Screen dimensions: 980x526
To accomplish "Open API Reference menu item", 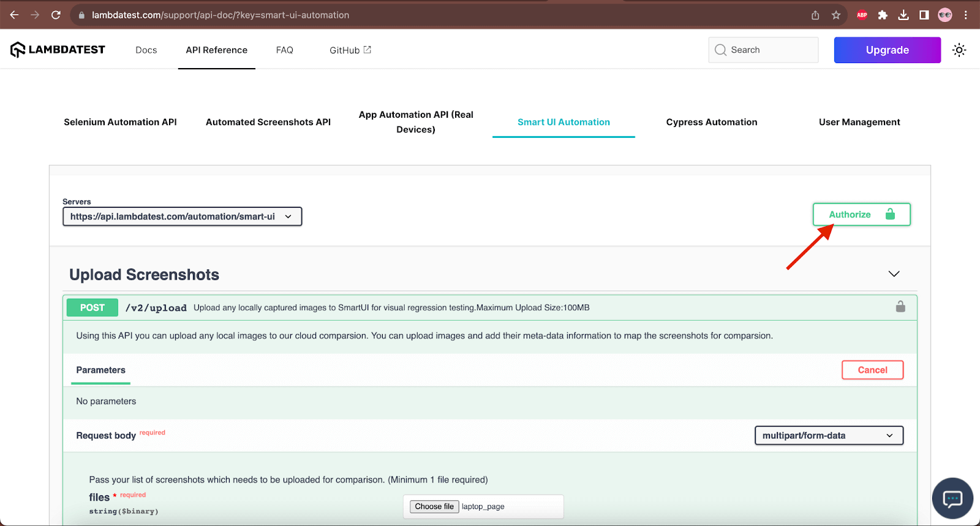I will (x=217, y=50).
